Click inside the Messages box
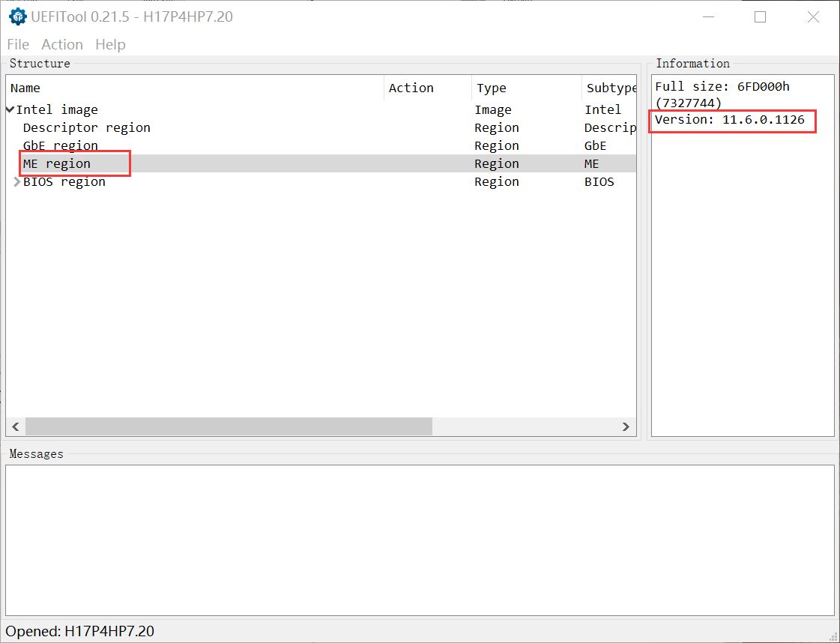840x643 pixels. 420,540
